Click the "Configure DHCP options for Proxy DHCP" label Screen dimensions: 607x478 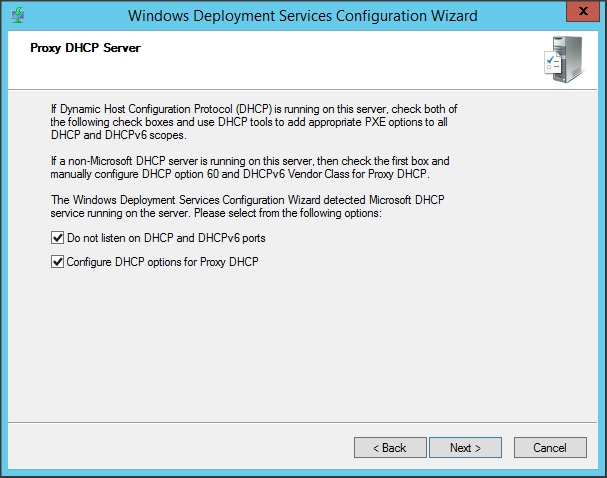point(166,262)
